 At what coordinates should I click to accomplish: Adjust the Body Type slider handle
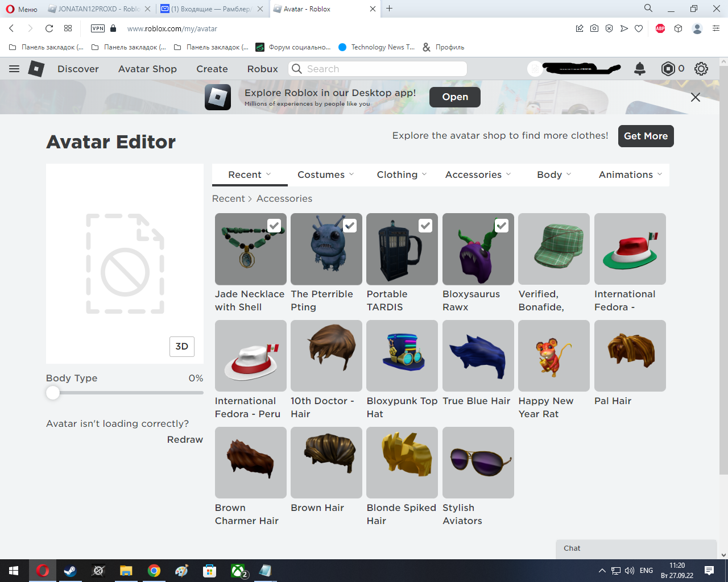pyautogui.click(x=53, y=393)
